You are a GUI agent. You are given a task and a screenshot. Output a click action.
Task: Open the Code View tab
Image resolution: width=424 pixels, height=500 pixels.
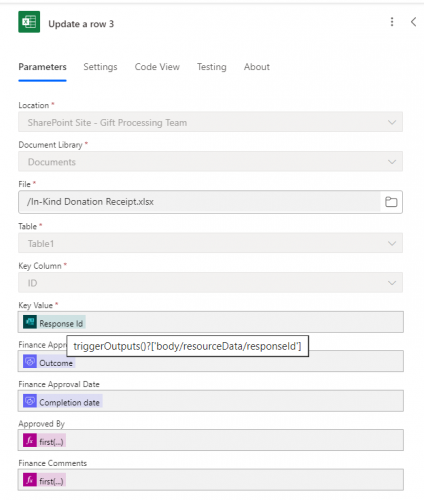157,67
